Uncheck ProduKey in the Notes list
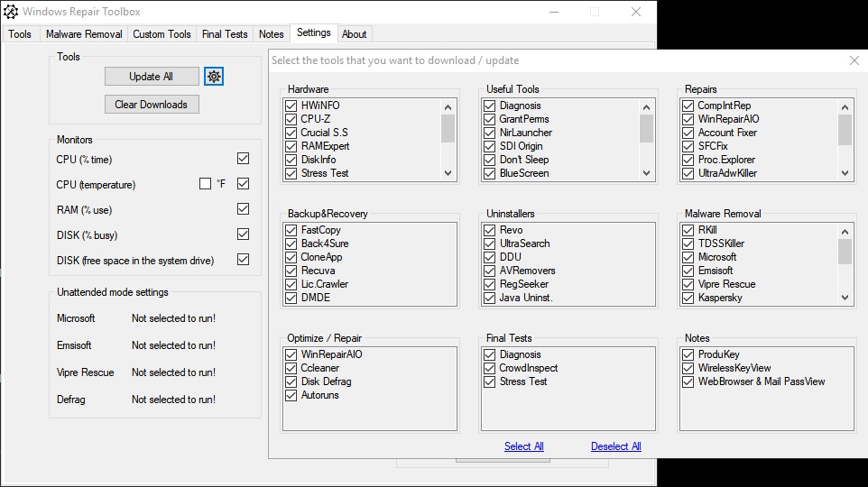 [688, 354]
